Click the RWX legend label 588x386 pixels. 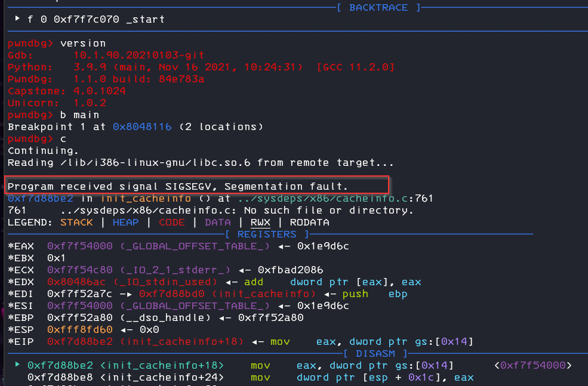click(260, 222)
